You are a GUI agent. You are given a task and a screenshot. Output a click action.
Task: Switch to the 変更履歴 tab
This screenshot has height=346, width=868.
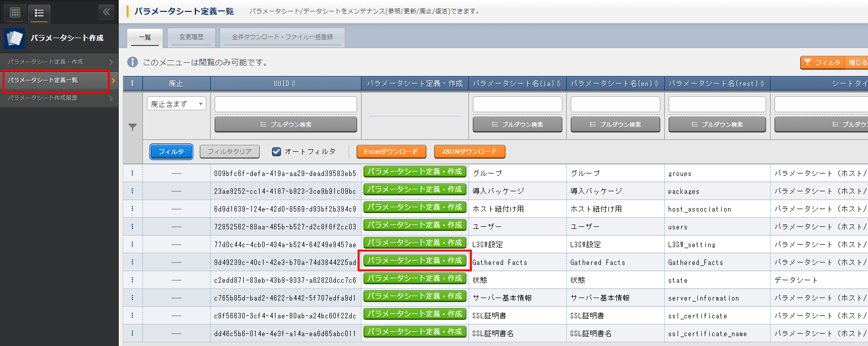[x=191, y=38]
